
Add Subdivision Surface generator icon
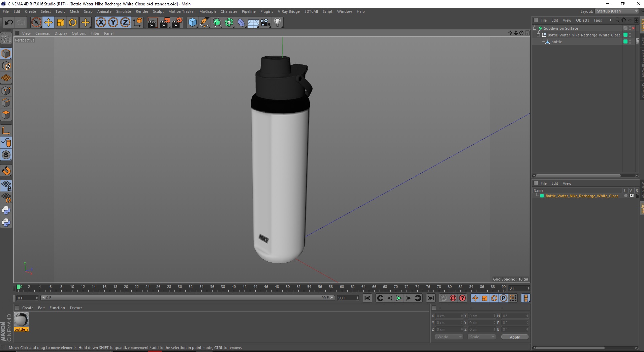[x=217, y=23]
